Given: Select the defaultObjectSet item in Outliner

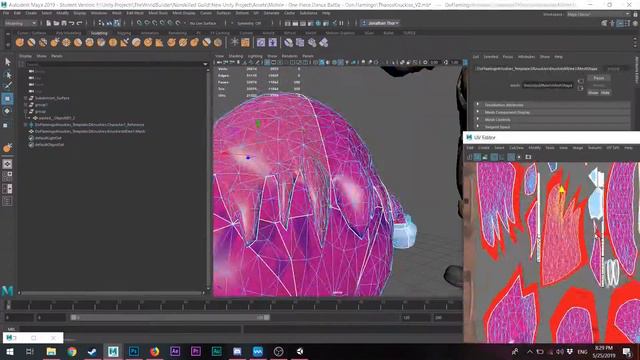Looking at the screenshot, I should click(x=49, y=144).
